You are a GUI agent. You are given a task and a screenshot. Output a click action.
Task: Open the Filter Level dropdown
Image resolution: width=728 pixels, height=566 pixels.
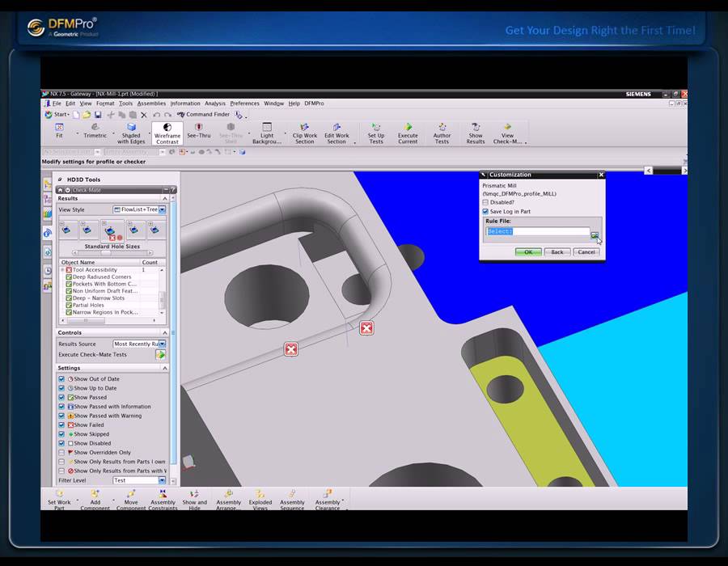(x=162, y=480)
